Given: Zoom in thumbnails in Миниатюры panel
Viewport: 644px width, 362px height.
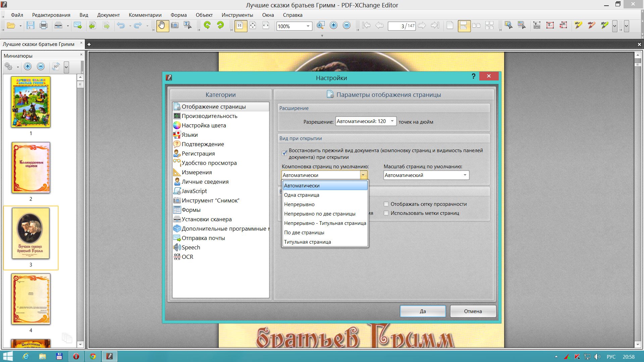Looking at the screenshot, I should pyautogui.click(x=28, y=67).
